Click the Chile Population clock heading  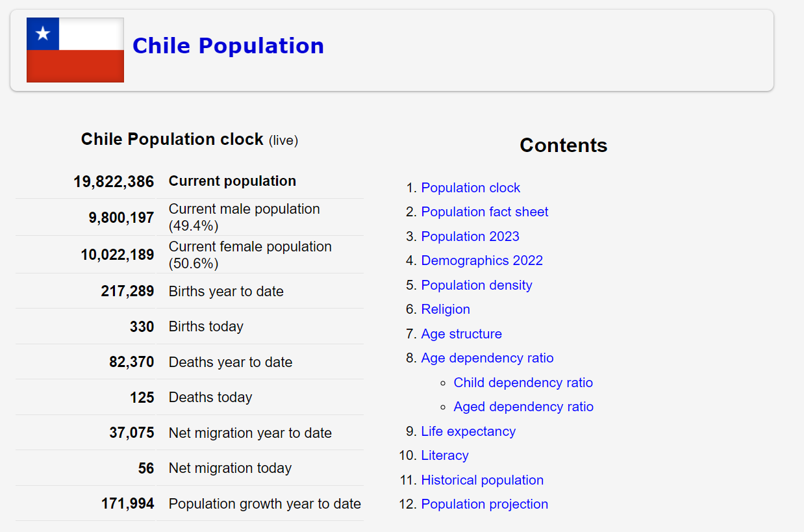coord(172,140)
